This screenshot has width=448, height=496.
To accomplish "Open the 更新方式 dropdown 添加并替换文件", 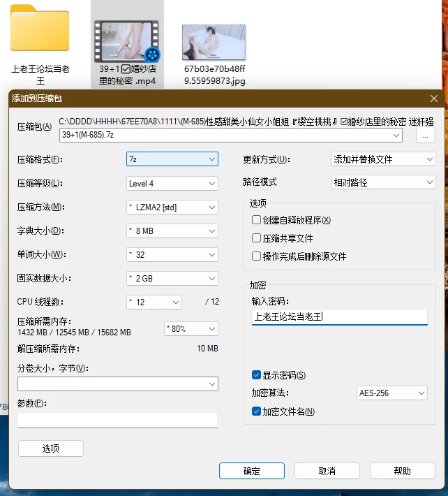I will [384, 159].
